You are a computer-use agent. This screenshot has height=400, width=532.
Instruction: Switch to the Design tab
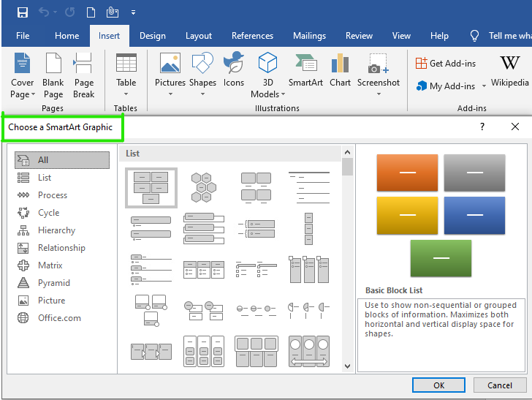152,36
